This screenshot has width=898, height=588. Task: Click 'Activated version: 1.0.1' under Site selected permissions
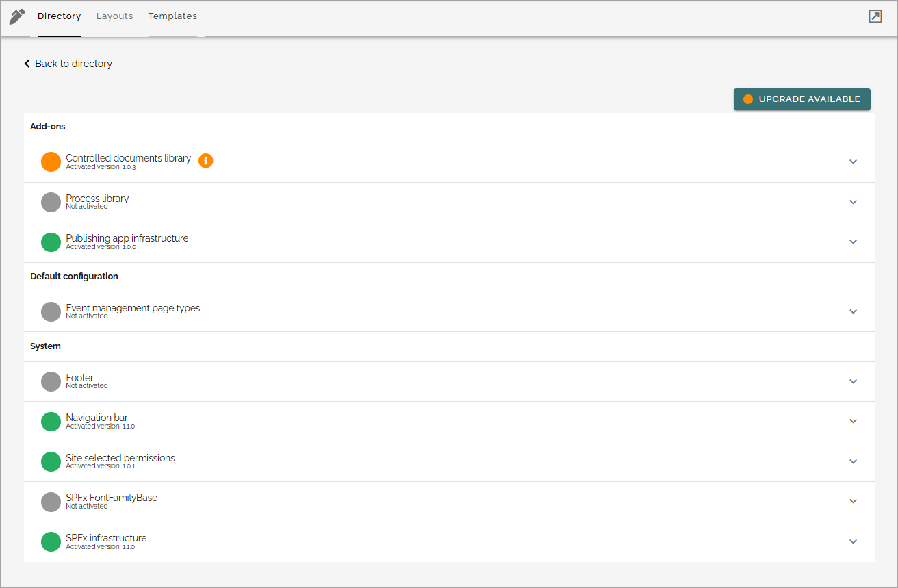pyautogui.click(x=101, y=466)
